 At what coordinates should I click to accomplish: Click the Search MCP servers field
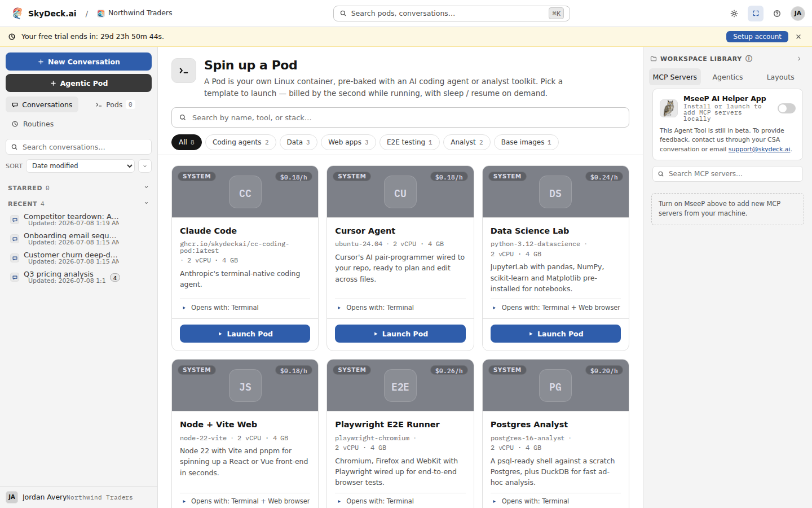tap(727, 174)
